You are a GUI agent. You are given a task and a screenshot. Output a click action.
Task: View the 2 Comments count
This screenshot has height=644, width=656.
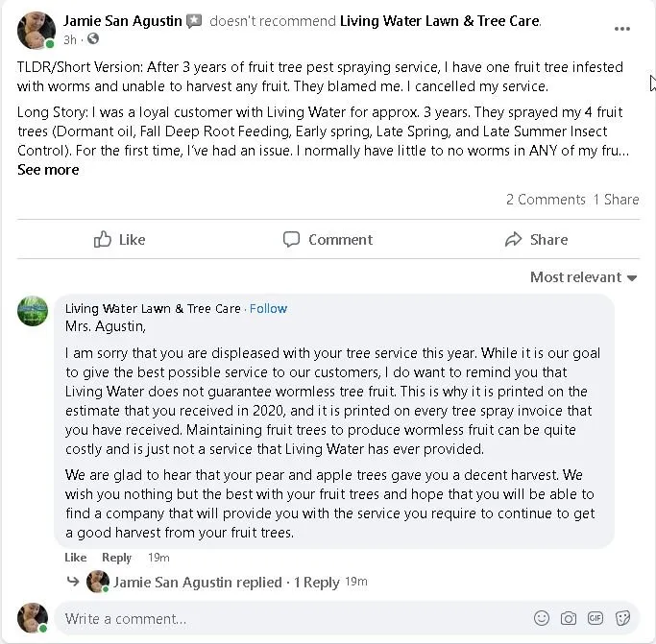[x=546, y=200]
